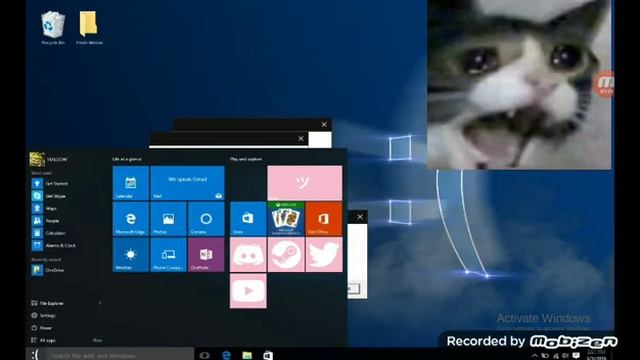The image size is (640, 360).
Task: Click the user account avatar in Start menu
Action: tap(37, 159)
